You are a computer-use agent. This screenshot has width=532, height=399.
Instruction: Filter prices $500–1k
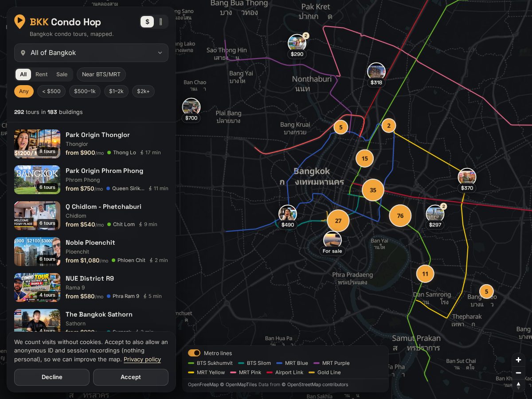coord(85,91)
